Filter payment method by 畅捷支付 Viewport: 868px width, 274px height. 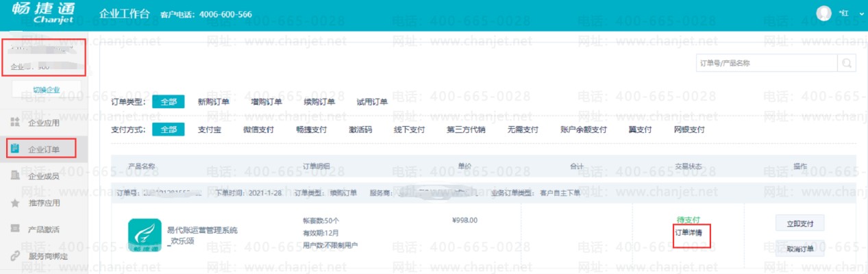(x=311, y=129)
